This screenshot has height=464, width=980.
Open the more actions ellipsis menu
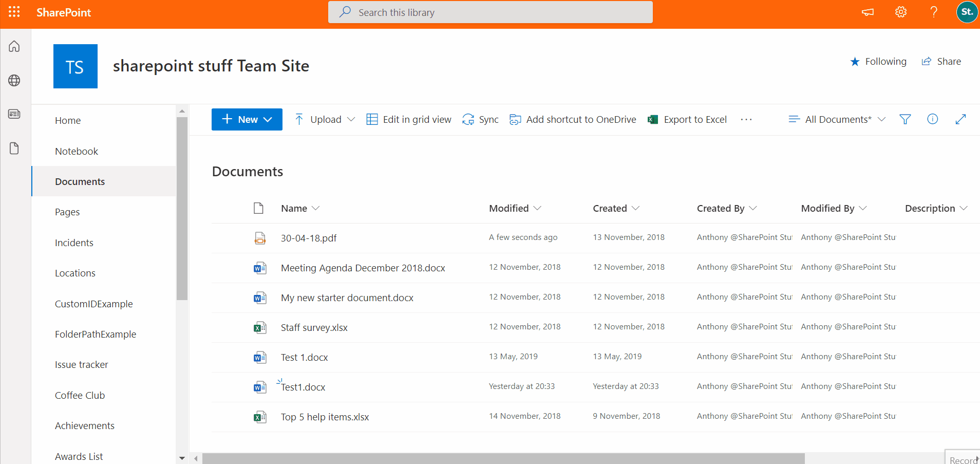(746, 119)
